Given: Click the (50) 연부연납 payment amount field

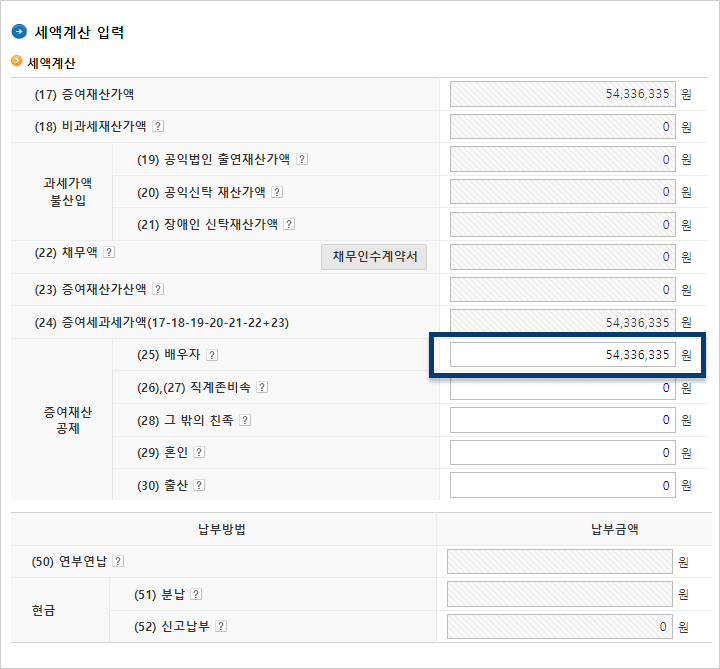Looking at the screenshot, I should [560, 562].
